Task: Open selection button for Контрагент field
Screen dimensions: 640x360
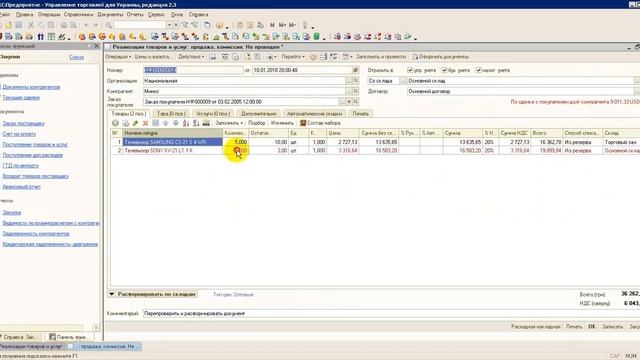Action: point(349,91)
